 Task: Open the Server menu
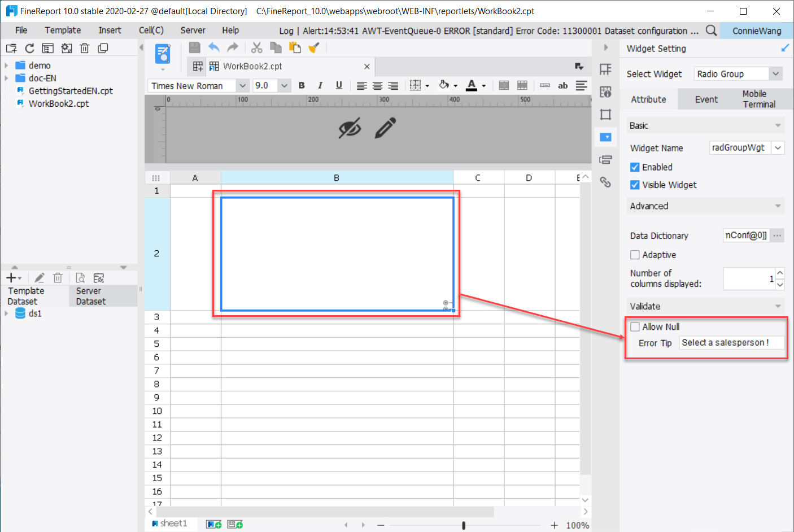tap(193, 30)
